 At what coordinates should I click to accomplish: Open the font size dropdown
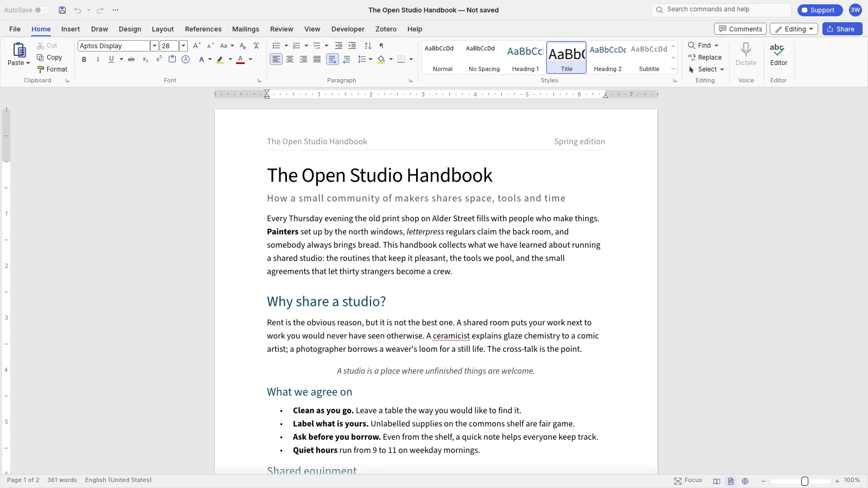183,46
